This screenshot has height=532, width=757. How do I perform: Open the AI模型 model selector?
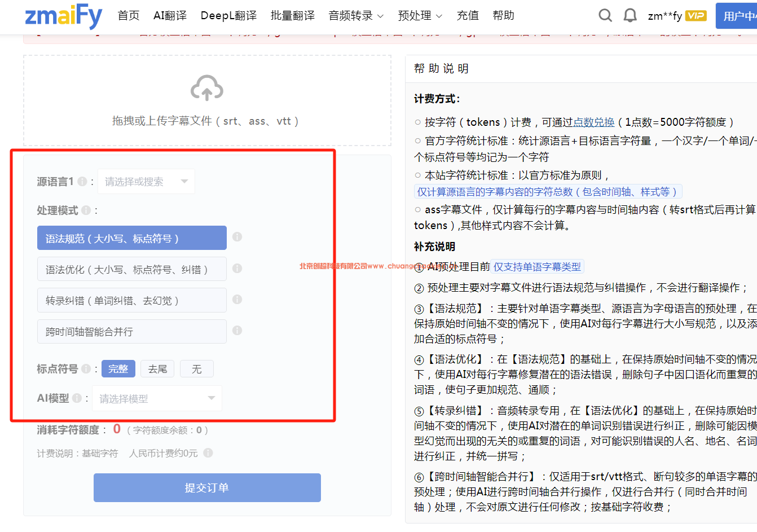(x=156, y=398)
